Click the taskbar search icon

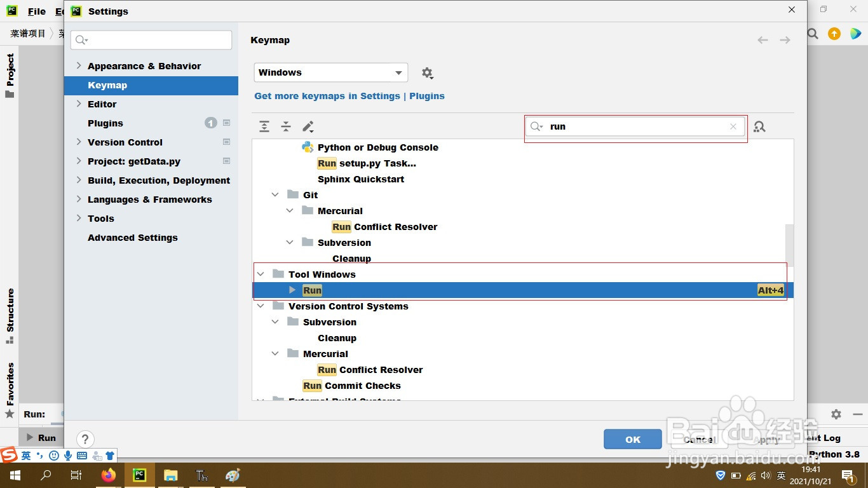46,475
